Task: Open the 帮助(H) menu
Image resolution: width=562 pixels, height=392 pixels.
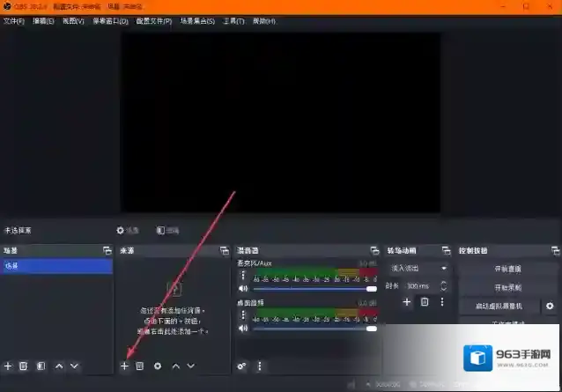Action: tap(264, 21)
